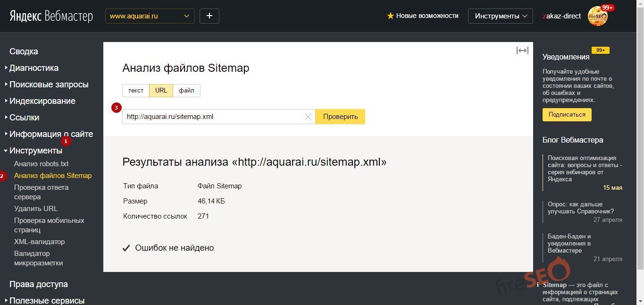This screenshot has width=644, height=305.
Task: Open Анализ robots.txt from the sidebar
Action: pyautogui.click(x=41, y=164)
